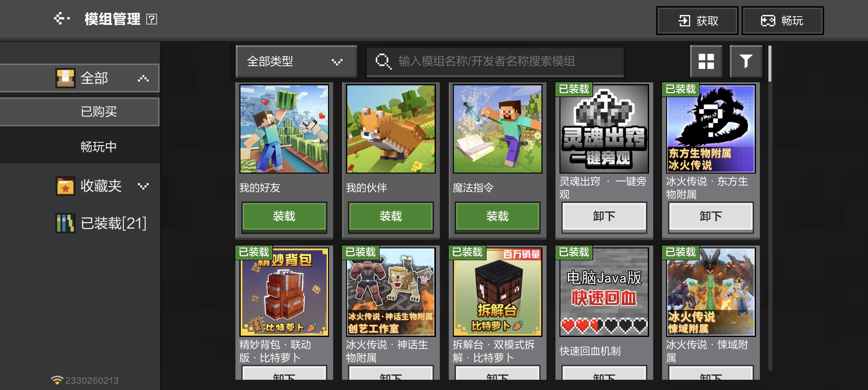
Task: Open the 灵魂出窍 一键旁观 thumbnail
Action: (604, 129)
